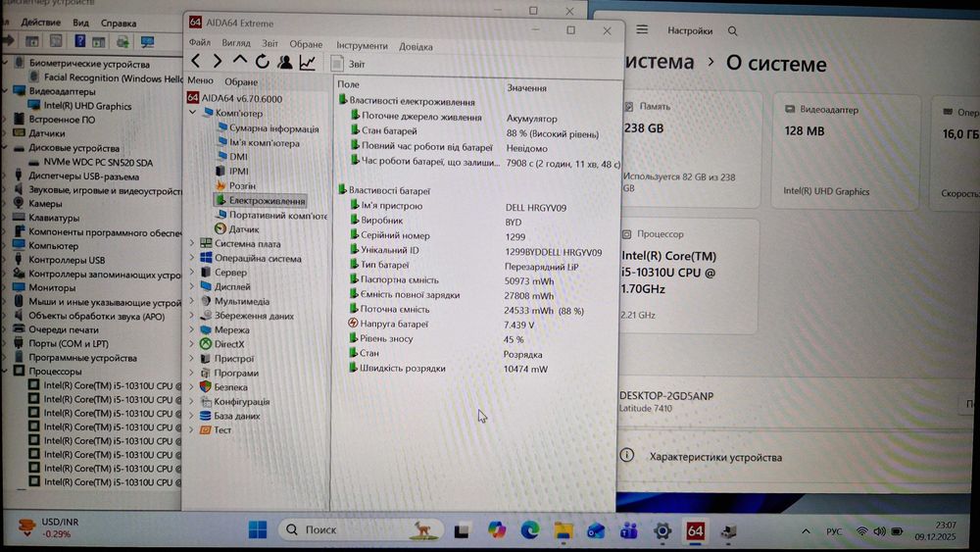Click the Windows Start button
980x552 pixels.
(258, 529)
